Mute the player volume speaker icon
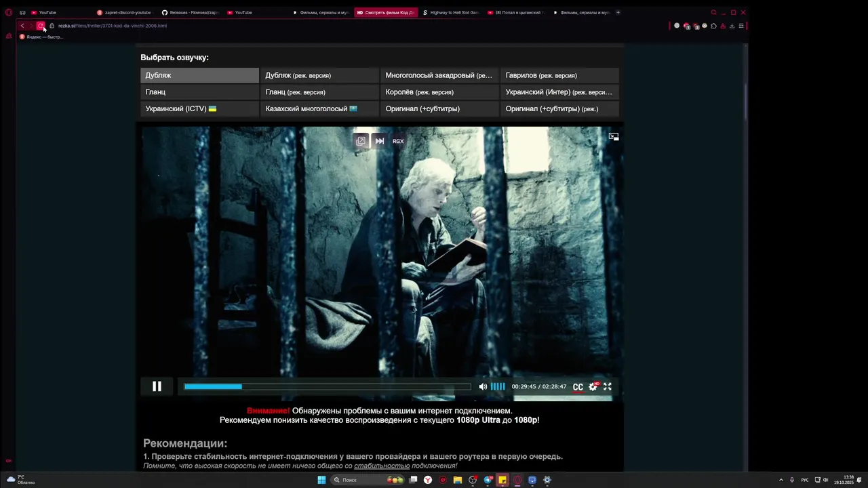The height and width of the screenshot is (488, 868). pos(483,386)
